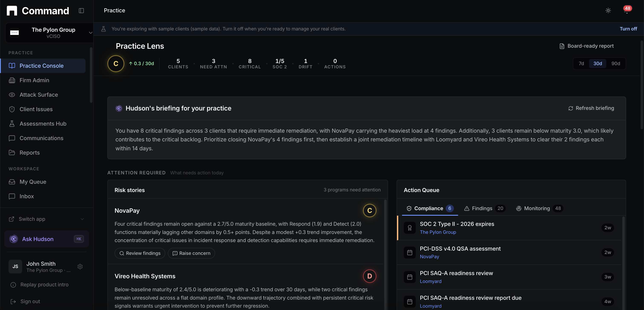Open PCI SAQ-A readiness review item

[509, 277]
